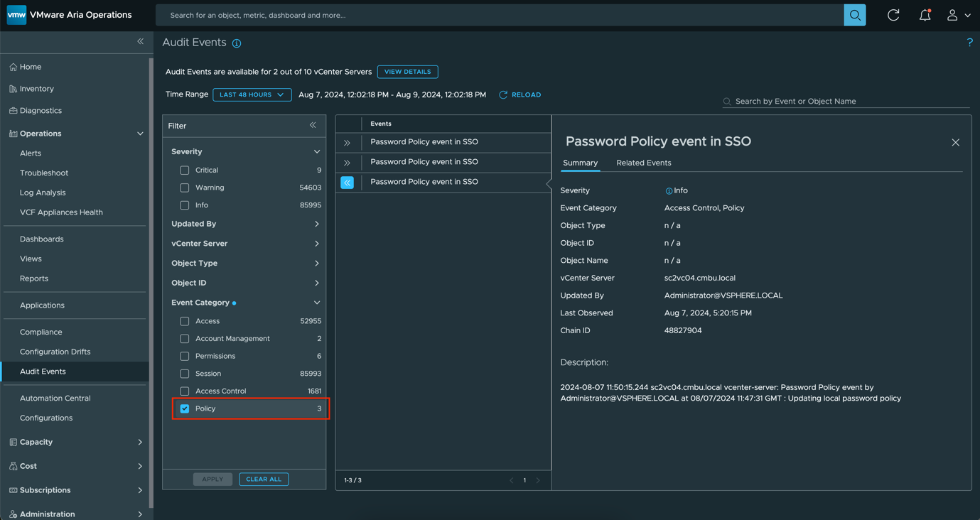This screenshot has width=980, height=520.
Task: Check the Account Management checkbox
Action: click(185, 339)
